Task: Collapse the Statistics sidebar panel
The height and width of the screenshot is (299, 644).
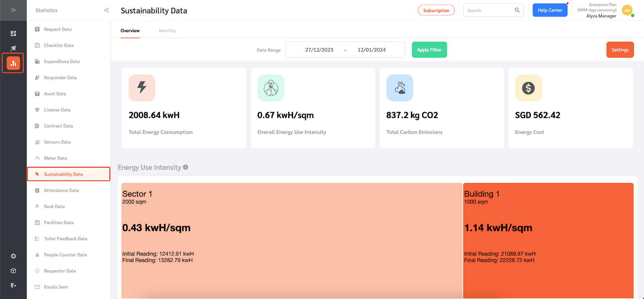Action: (x=106, y=10)
